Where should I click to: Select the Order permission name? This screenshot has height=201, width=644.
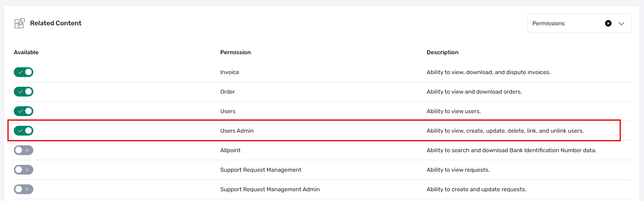pos(228,92)
